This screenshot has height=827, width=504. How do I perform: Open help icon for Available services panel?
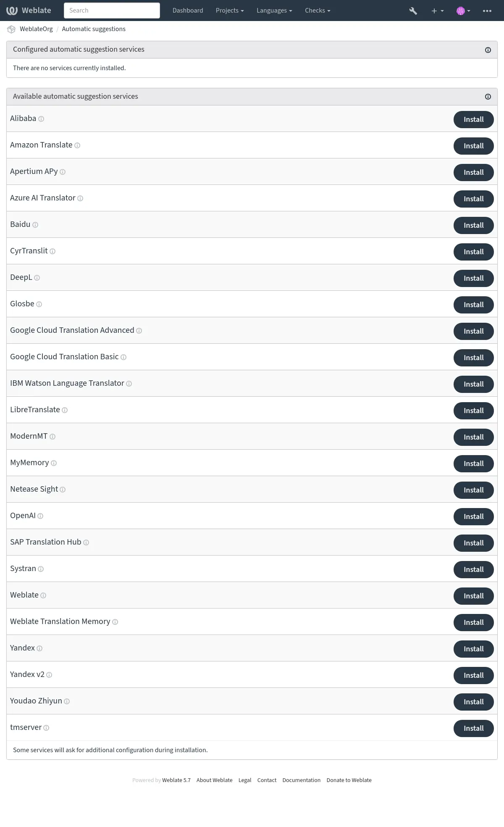(x=488, y=97)
